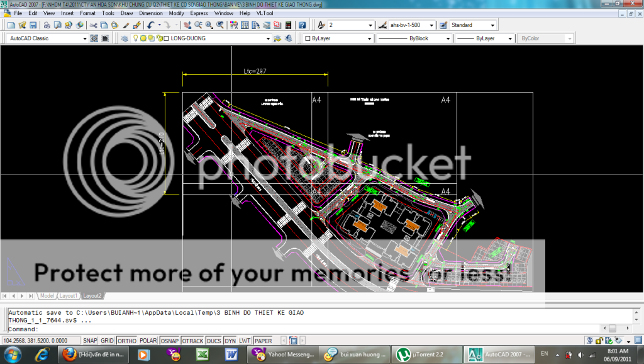Switch to the Model tab
The image size is (644, 364).
point(47,296)
